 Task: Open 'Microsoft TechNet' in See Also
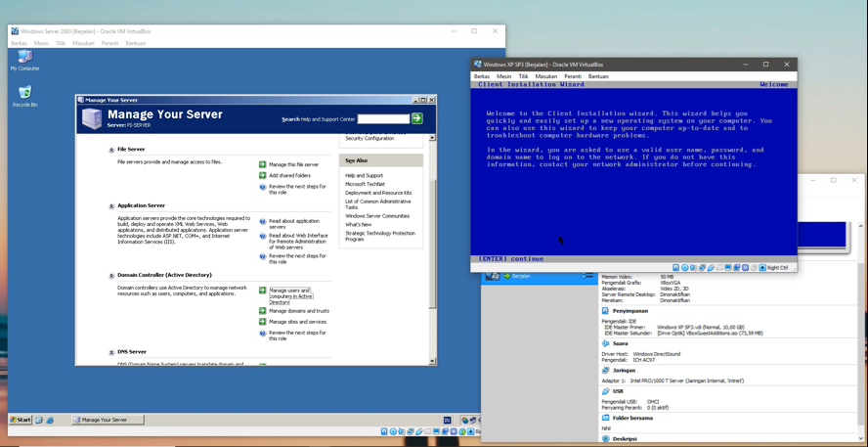[x=365, y=184]
